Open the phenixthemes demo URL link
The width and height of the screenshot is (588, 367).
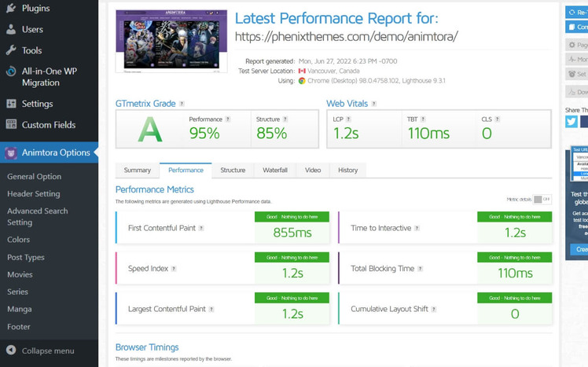pyautogui.click(x=346, y=37)
